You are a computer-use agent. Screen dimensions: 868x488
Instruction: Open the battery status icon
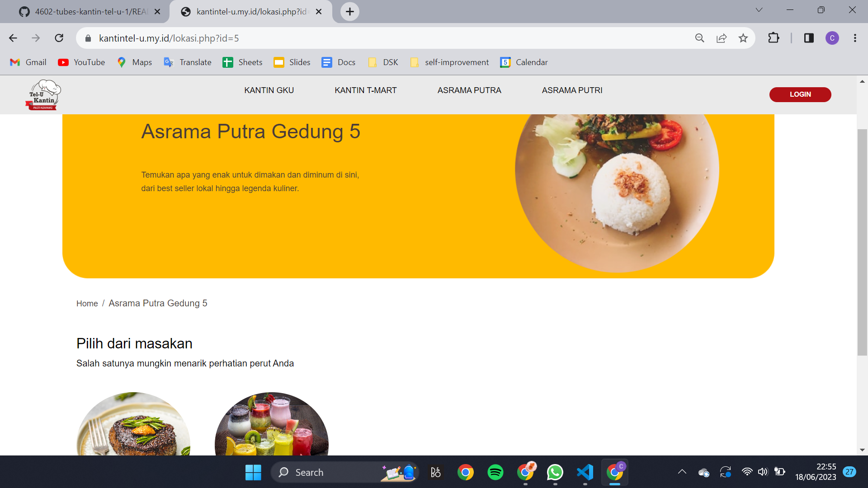(x=779, y=472)
